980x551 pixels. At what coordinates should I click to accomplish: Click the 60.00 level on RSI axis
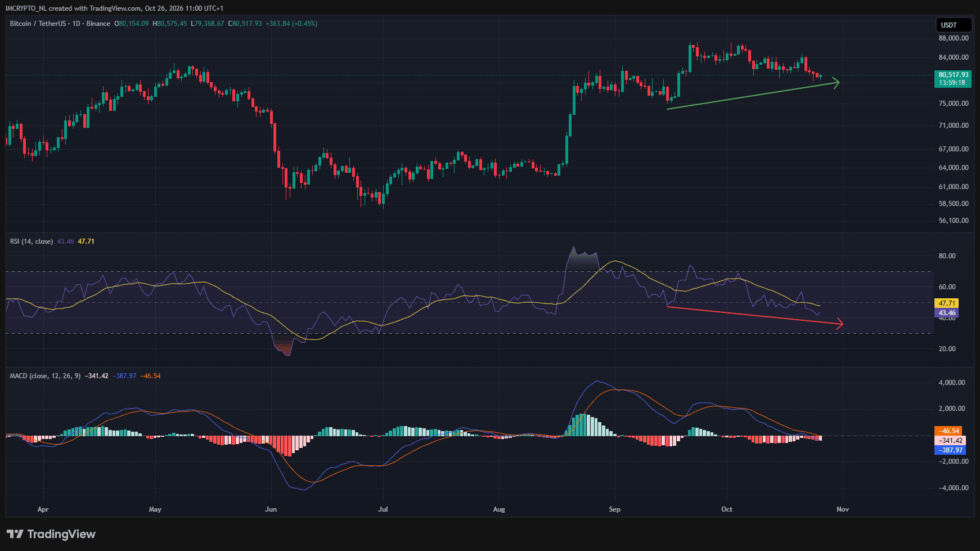pos(947,287)
